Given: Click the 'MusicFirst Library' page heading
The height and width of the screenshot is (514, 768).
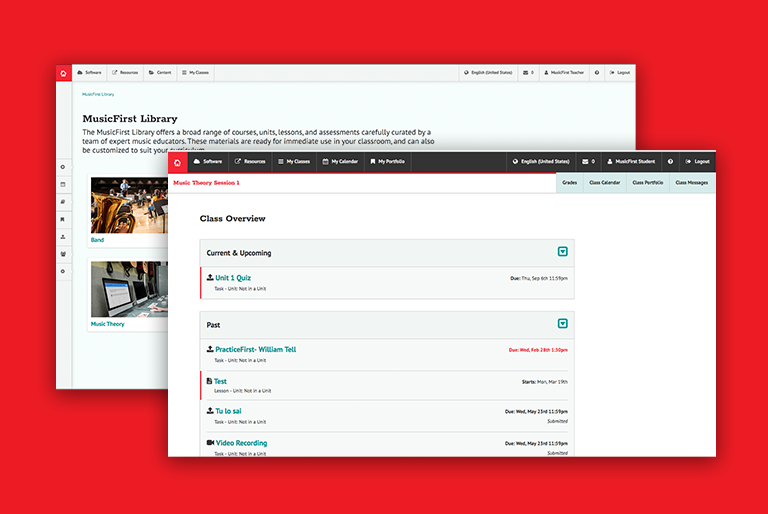Looking at the screenshot, I should (130, 119).
